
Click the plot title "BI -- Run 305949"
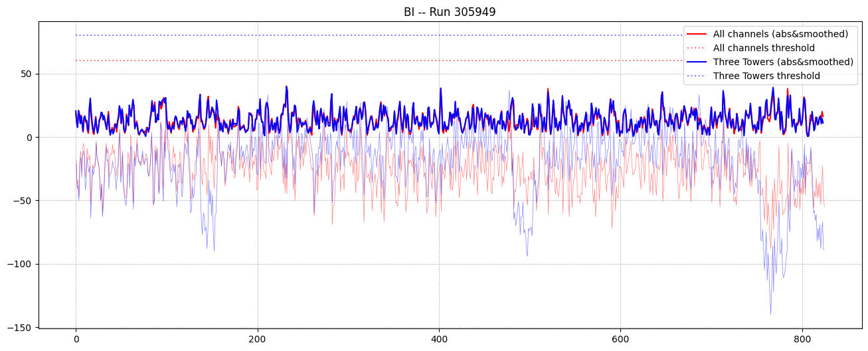(x=449, y=11)
